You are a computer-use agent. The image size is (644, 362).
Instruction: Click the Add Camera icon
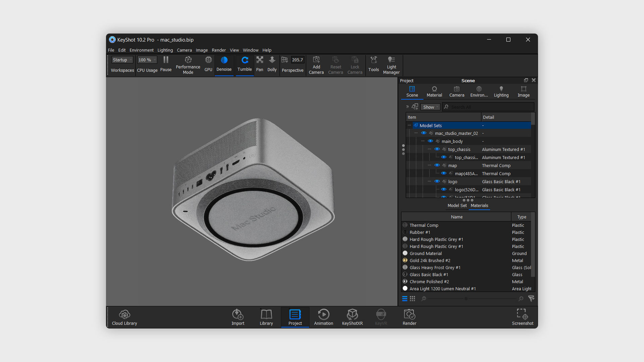point(316,60)
